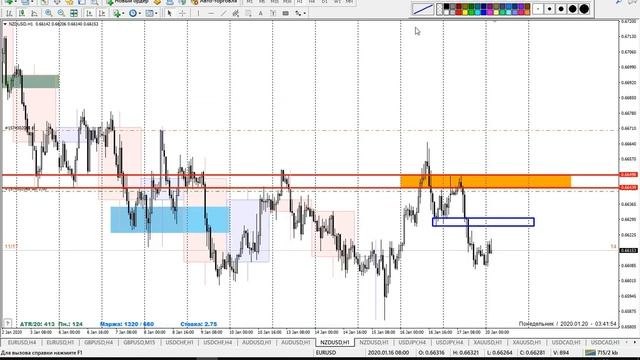This screenshot has width=640, height=360.
Task: Open the GBPUSD,H4 chart tab
Action: [98, 342]
